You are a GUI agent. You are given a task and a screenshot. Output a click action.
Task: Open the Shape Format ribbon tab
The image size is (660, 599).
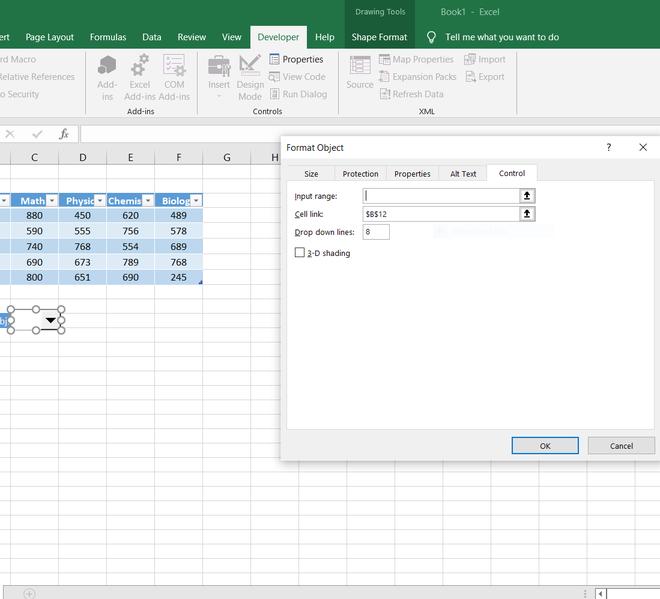click(x=379, y=37)
